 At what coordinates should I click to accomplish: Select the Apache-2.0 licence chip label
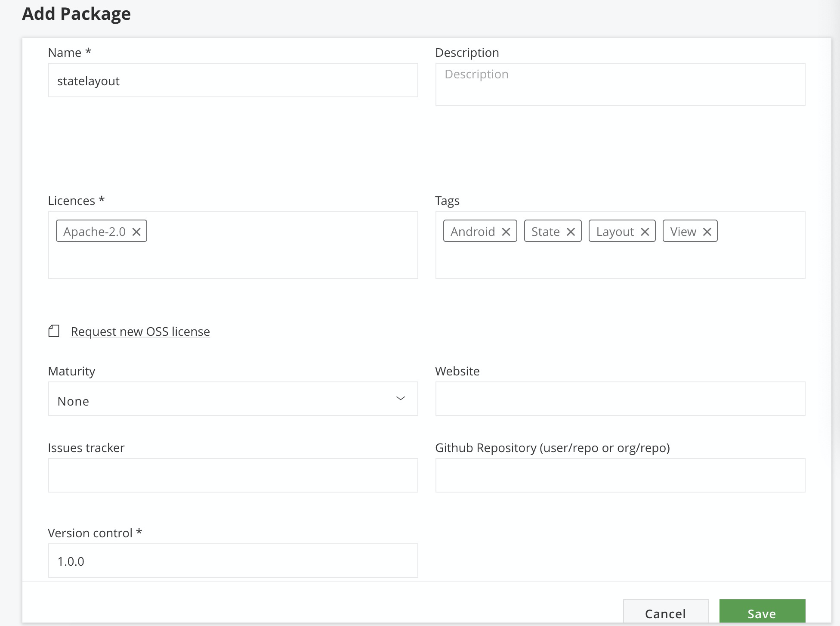pos(94,232)
